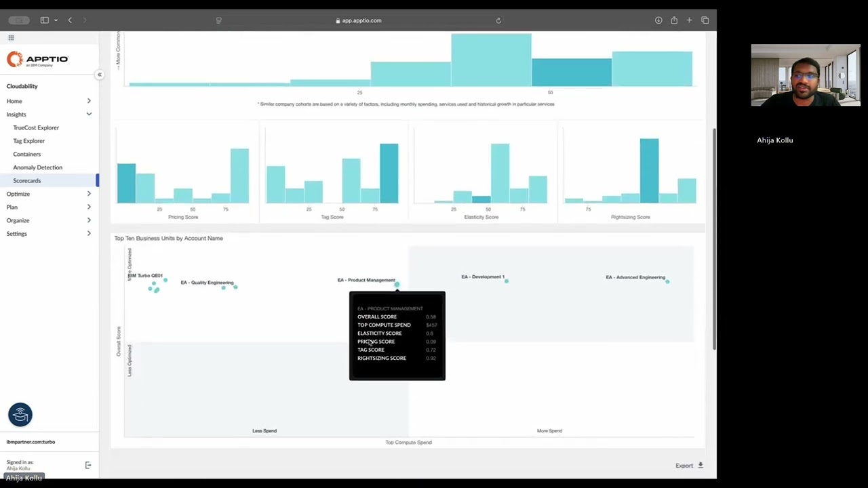Click the Export download arrow icon
The width and height of the screenshot is (868, 488).
pos(701,466)
